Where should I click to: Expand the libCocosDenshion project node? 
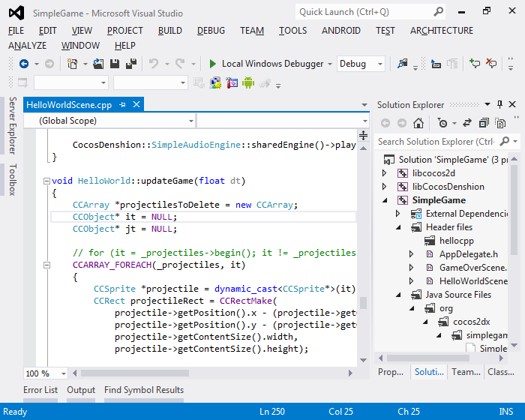click(384, 187)
